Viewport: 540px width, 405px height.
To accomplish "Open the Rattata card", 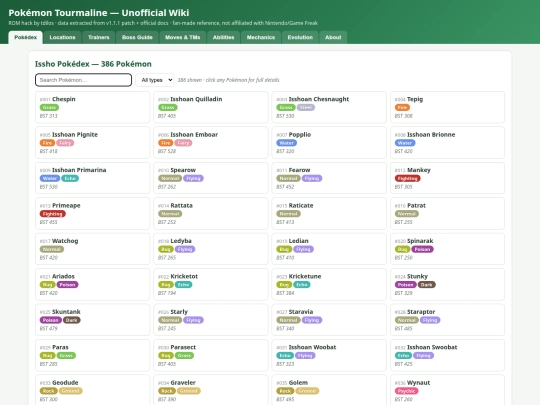I will point(211,214).
